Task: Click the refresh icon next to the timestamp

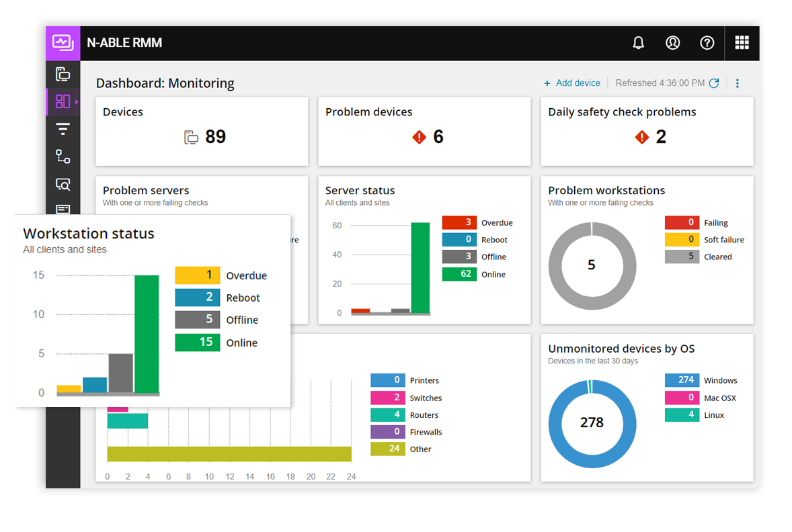Action: [715, 83]
